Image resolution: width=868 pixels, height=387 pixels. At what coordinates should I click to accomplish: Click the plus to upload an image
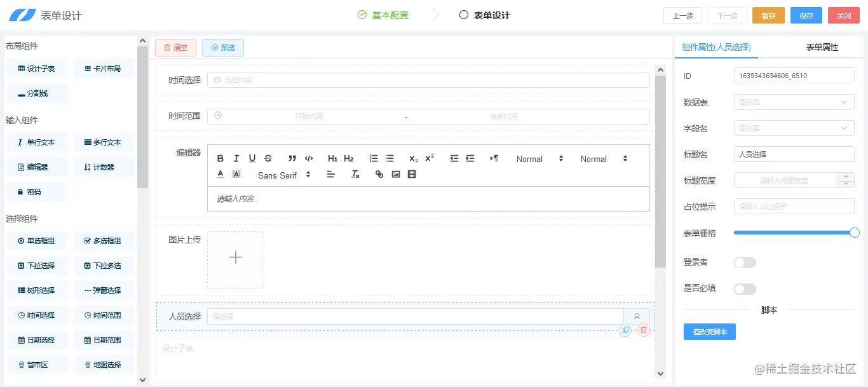236,257
